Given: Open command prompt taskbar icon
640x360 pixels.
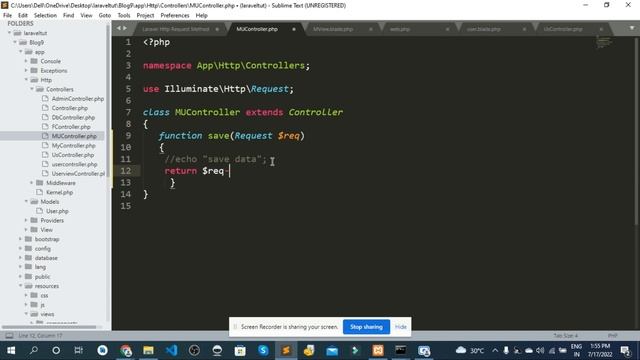Looking at the screenshot, I should 401,350.
